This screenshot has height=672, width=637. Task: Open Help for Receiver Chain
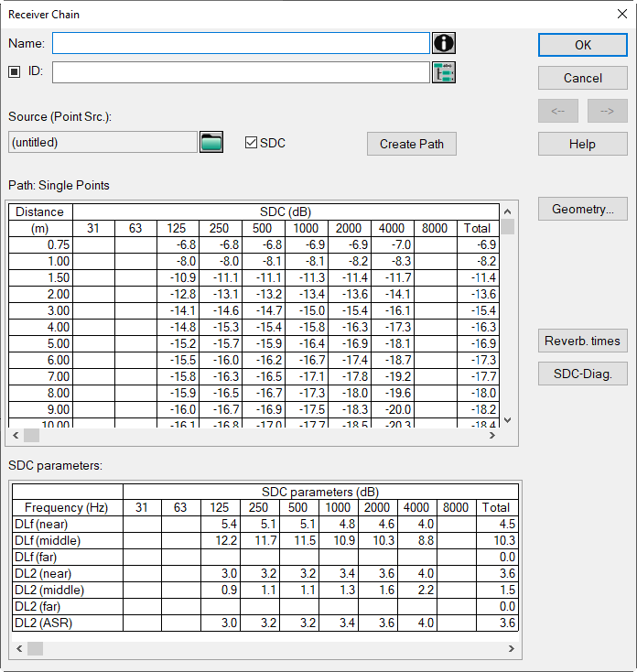[x=583, y=144]
